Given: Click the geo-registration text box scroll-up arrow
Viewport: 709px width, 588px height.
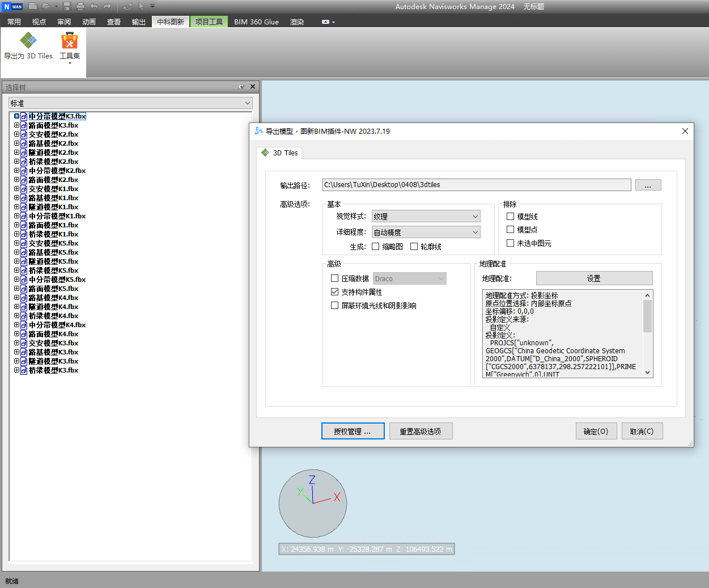Looking at the screenshot, I should 647,295.
